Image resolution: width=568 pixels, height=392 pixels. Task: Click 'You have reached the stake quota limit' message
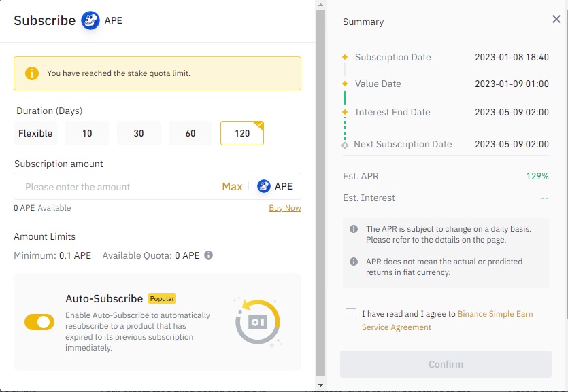(118, 73)
